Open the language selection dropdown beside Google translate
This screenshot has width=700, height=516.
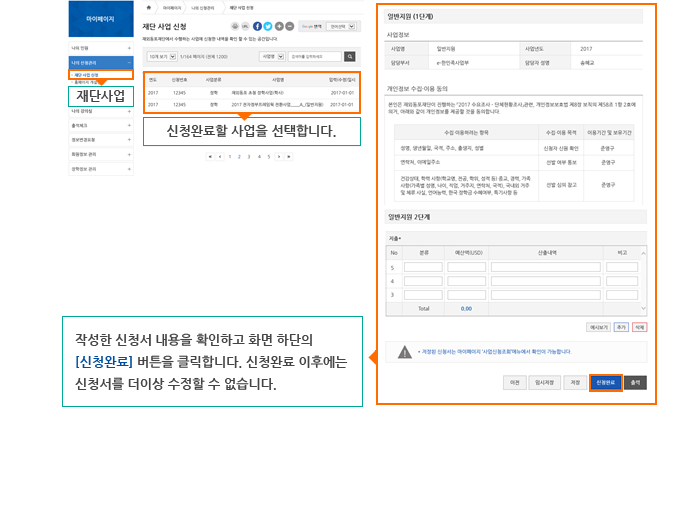(x=341, y=26)
